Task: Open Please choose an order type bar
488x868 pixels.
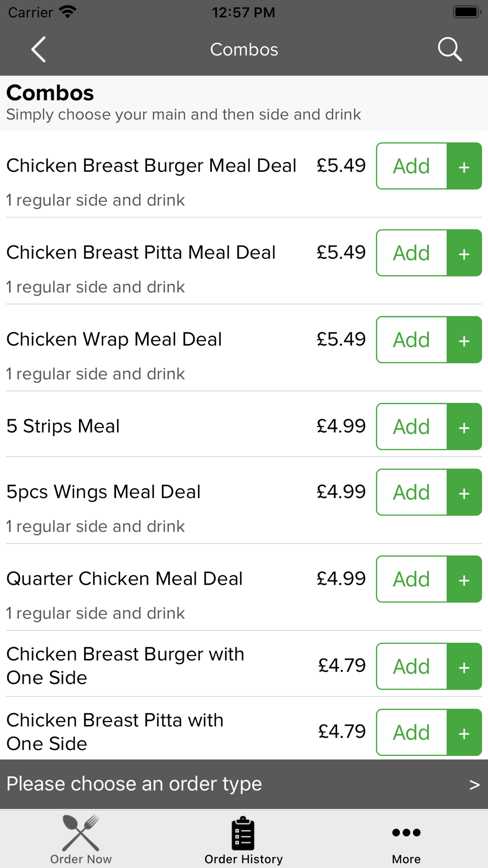Action: 244,784
